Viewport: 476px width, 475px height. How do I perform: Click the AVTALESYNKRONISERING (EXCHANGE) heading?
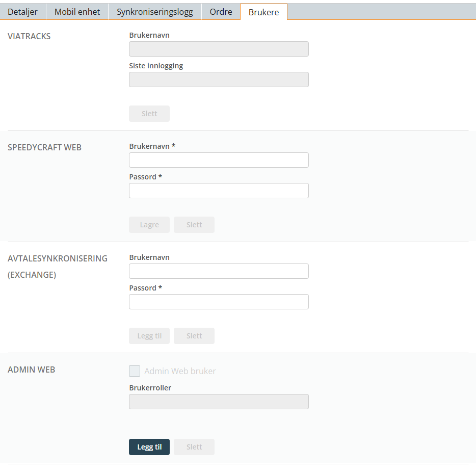(x=58, y=267)
